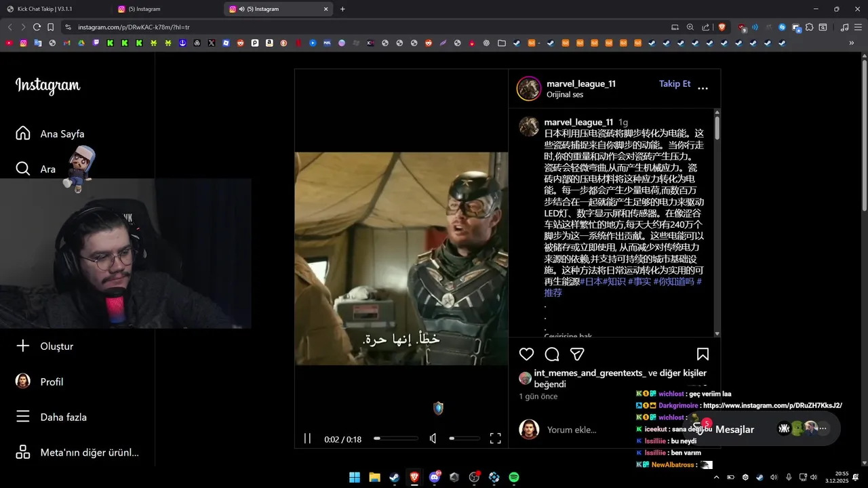Close the active Instagram tab
The image size is (868, 488).
(x=325, y=9)
